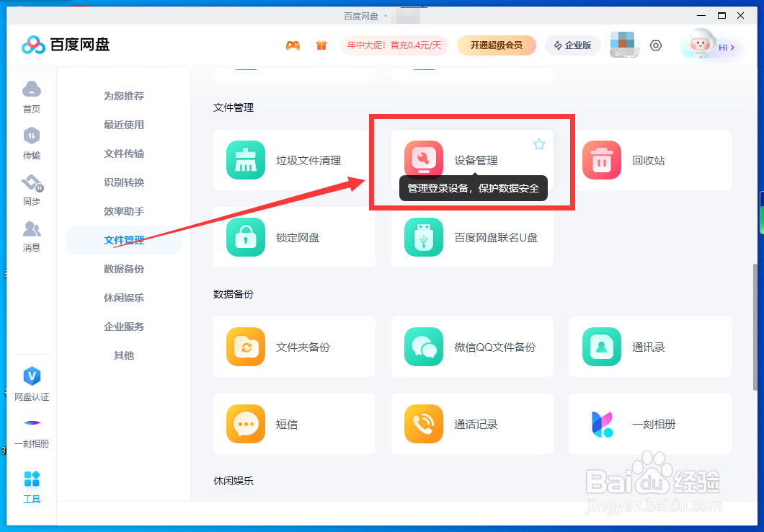Select 数据备份 category
Screen dimensions: 764x532
tap(124, 268)
